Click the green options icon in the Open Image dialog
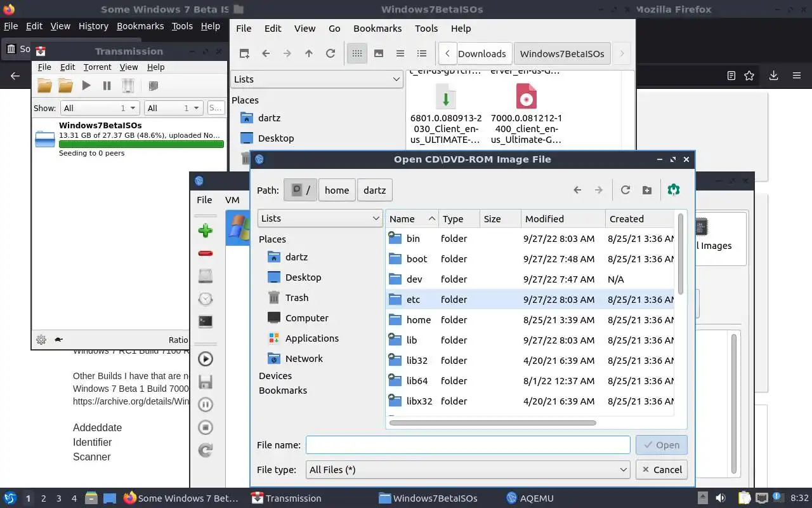Viewport: 812px width, 508px height. coord(674,189)
